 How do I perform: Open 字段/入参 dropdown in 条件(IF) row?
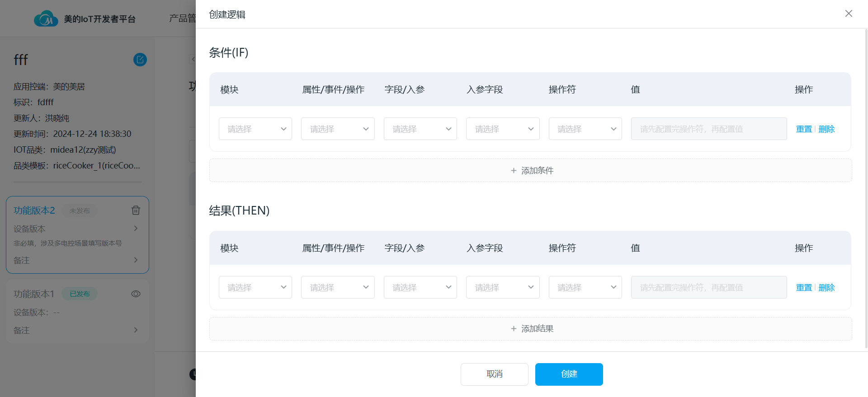420,129
